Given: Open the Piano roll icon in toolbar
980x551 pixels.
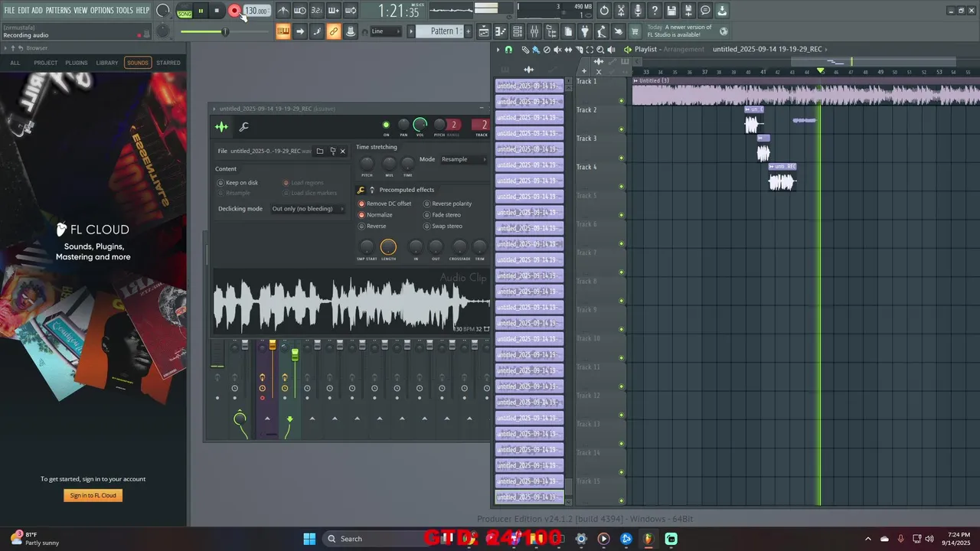Looking at the screenshot, I should pyautogui.click(x=501, y=31).
